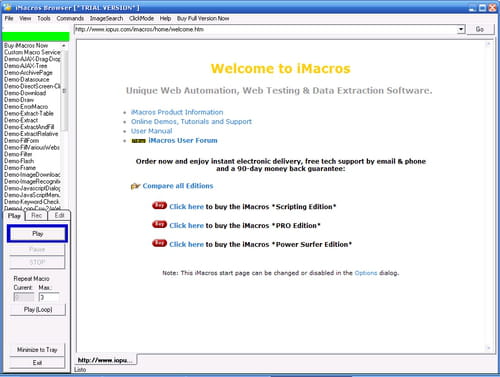Click the URL address field
This screenshot has width=500, height=377.
pyautogui.click(x=266, y=29)
